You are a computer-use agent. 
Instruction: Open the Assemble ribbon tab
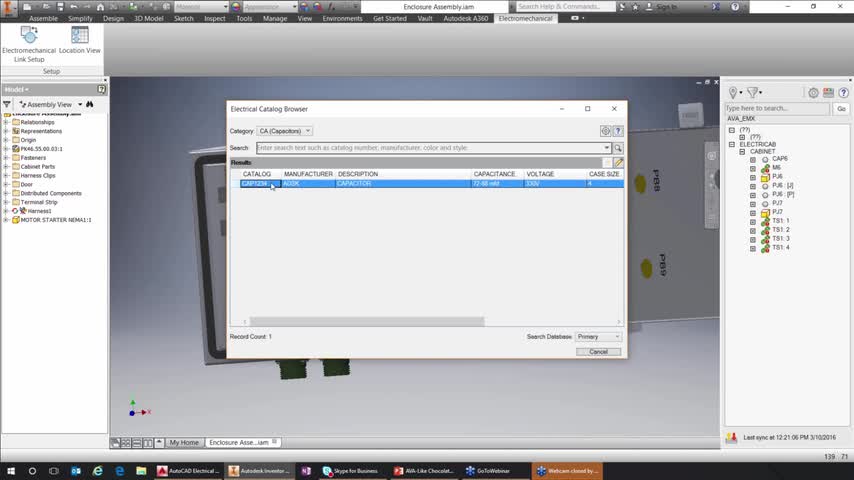(43, 19)
